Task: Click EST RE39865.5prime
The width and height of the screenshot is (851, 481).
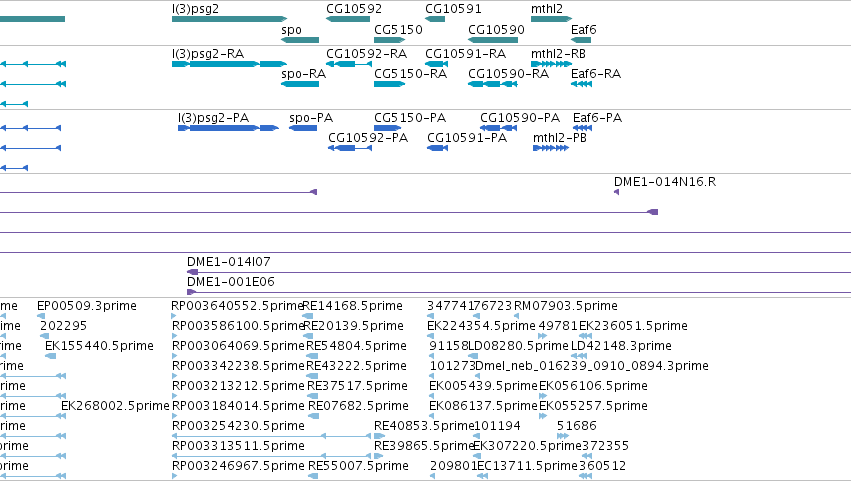Action: point(424,446)
